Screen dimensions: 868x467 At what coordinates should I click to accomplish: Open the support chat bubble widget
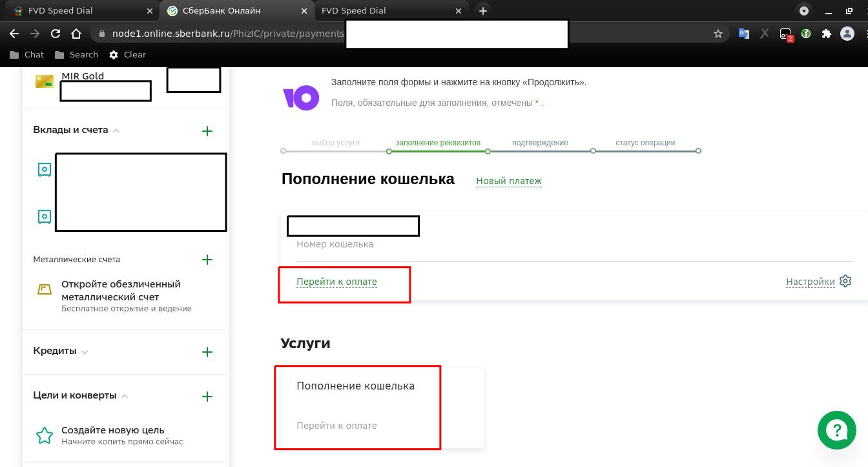tap(837, 430)
